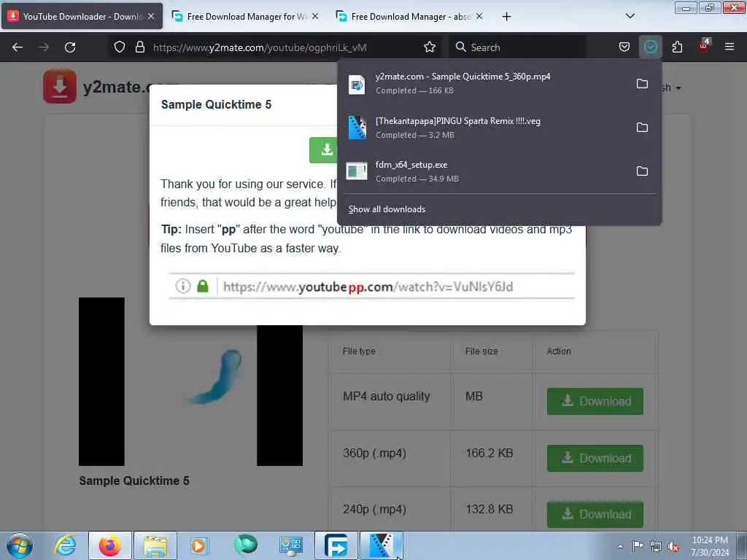Click the muted volume tray icon
Screen dimensions: 747x560
click(673, 547)
